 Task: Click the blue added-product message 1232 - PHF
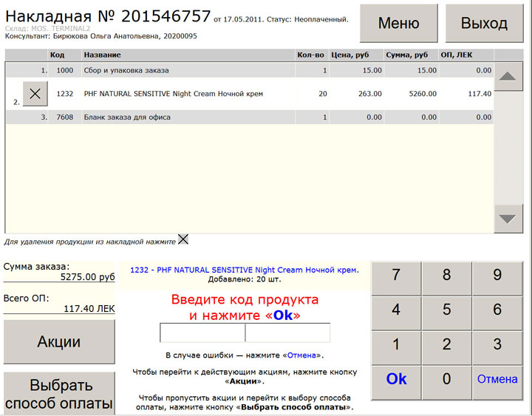pos(245,270)
